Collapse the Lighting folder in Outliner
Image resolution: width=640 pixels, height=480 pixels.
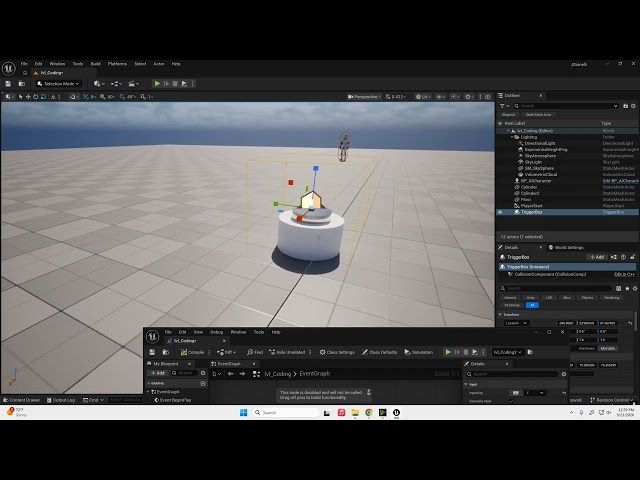[x=512, y=137]
